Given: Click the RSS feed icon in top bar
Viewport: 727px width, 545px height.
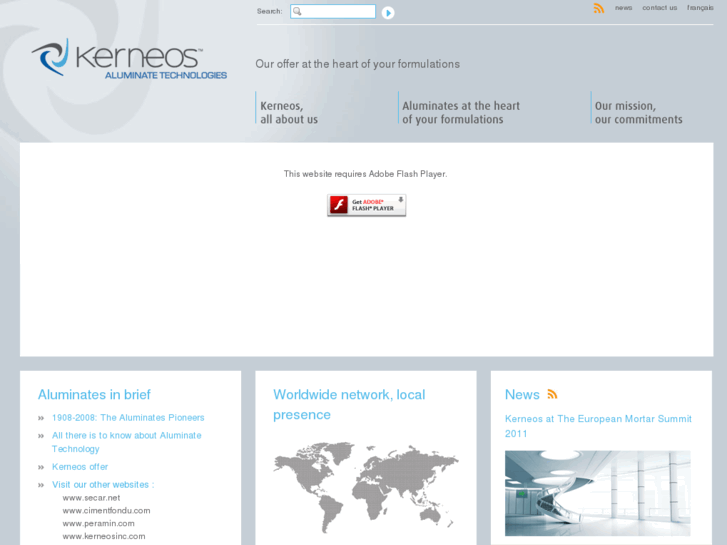Looking at the screenshot, I should pyautogui.click(x=598, y=8).
